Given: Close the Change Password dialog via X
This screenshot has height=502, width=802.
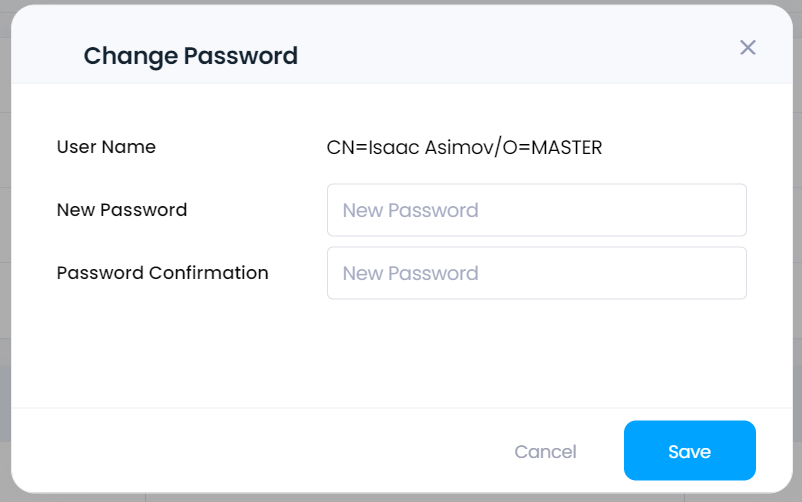Looking at the screenshot, I should point(748,48).
